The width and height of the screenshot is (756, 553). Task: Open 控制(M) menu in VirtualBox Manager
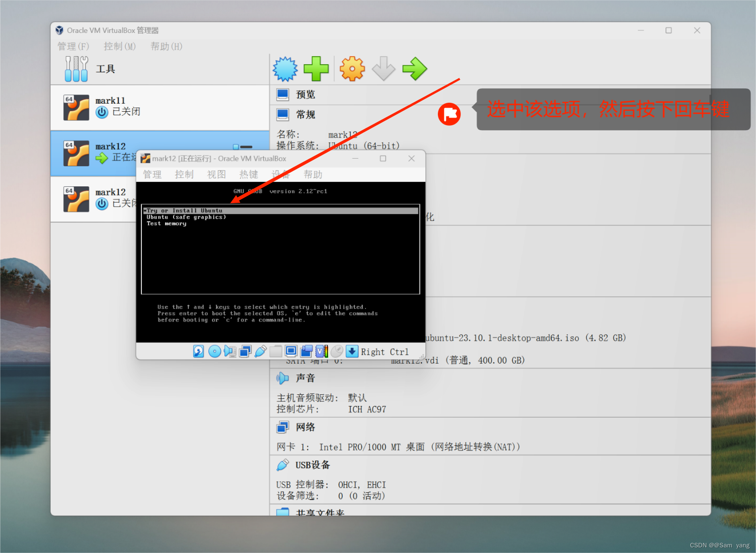pyautogui.click(x=120, y=47)
